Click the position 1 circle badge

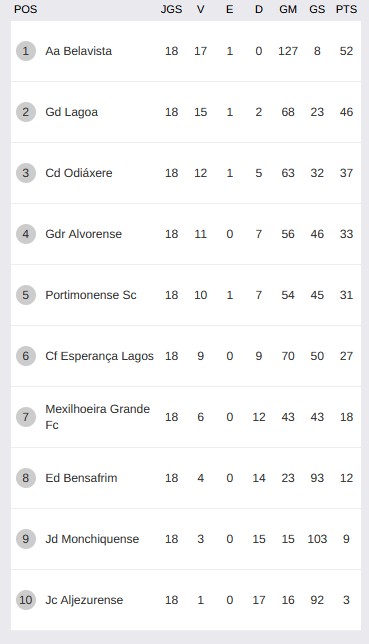pos(26,51)
